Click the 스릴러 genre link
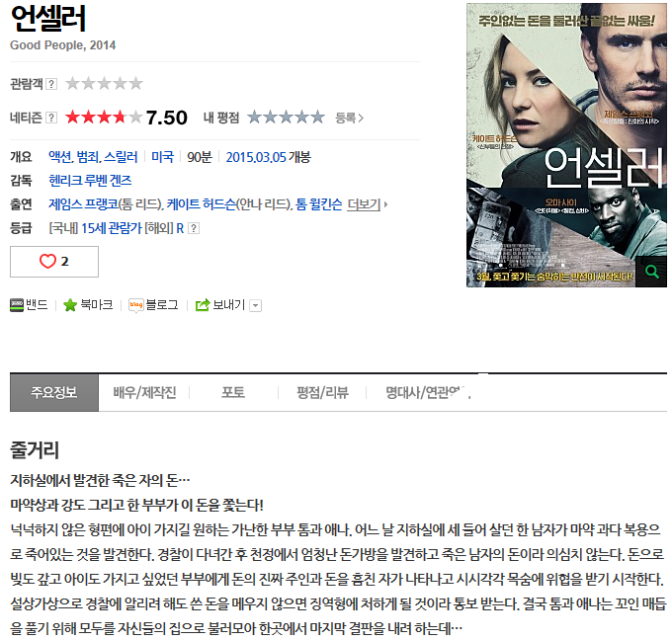672x640 pixels. tap(121, 157)
